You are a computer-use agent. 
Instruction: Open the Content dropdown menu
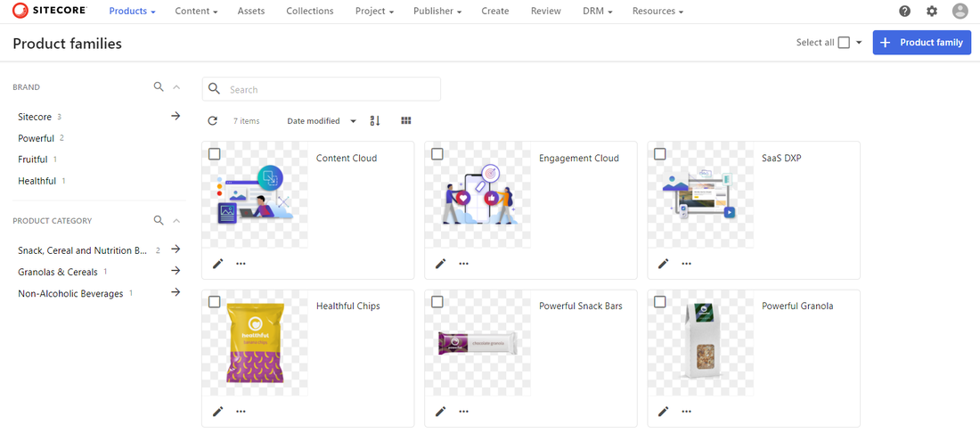click(x=196, y=12)
